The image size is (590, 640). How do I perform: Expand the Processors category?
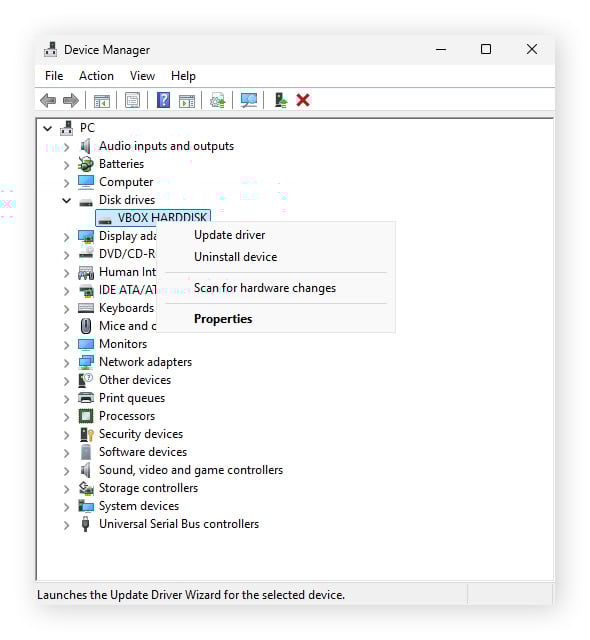67,417
